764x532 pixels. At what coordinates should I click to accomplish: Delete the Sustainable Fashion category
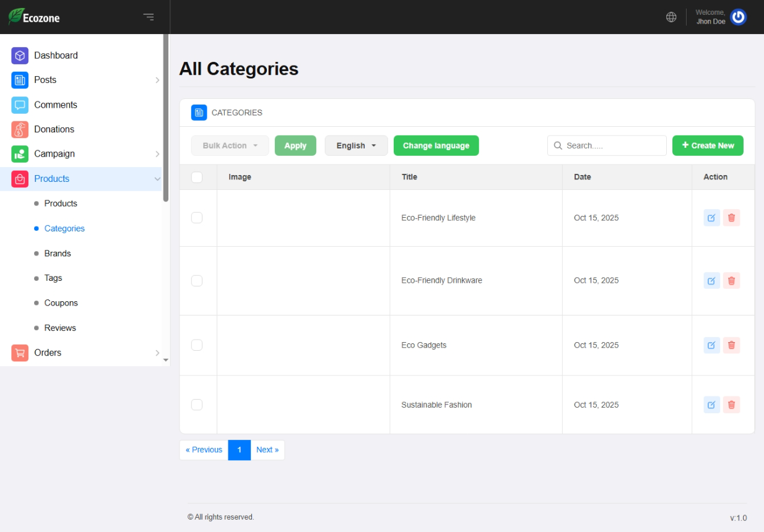tap(731, 405)
